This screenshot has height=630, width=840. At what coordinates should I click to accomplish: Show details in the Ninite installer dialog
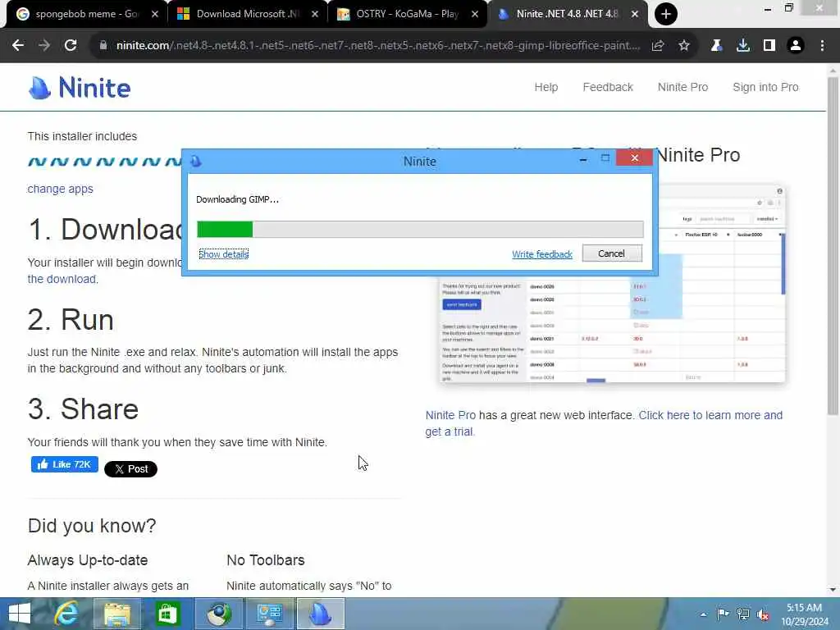tap(223, 254)
